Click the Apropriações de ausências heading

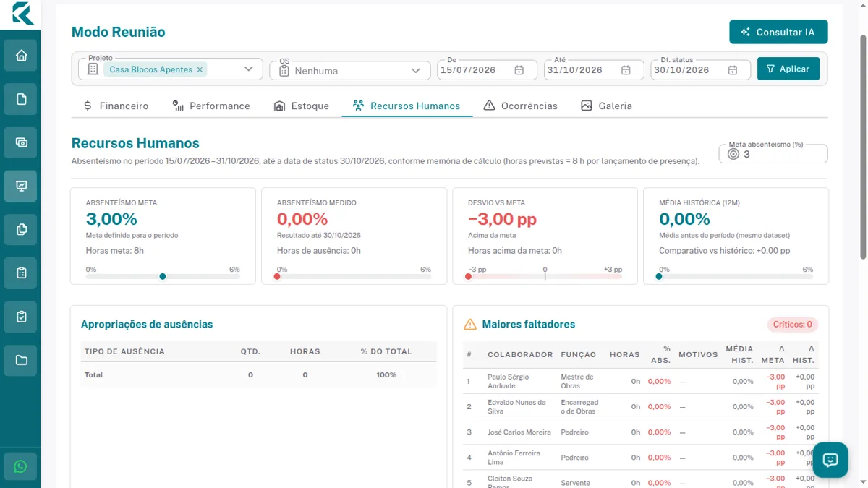(147, 325)
